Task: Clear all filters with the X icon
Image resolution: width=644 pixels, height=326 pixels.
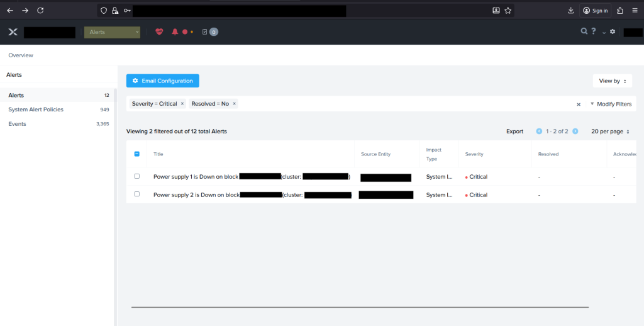Action: (579, 104)
